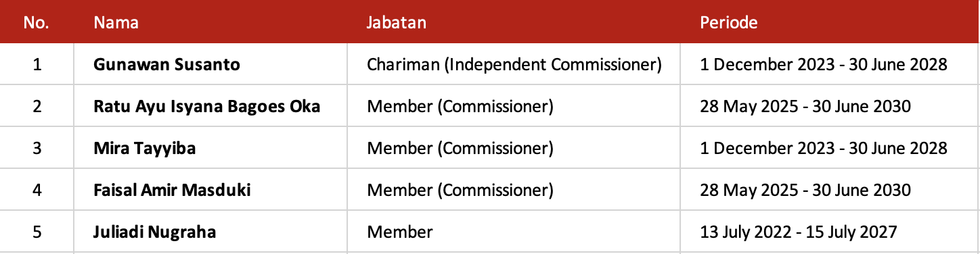Select the name Ratu Ayu Isyana Bagoes Oka
Image resolution: width=980 pixels, height=254 pixels.
tap(206, 107)
